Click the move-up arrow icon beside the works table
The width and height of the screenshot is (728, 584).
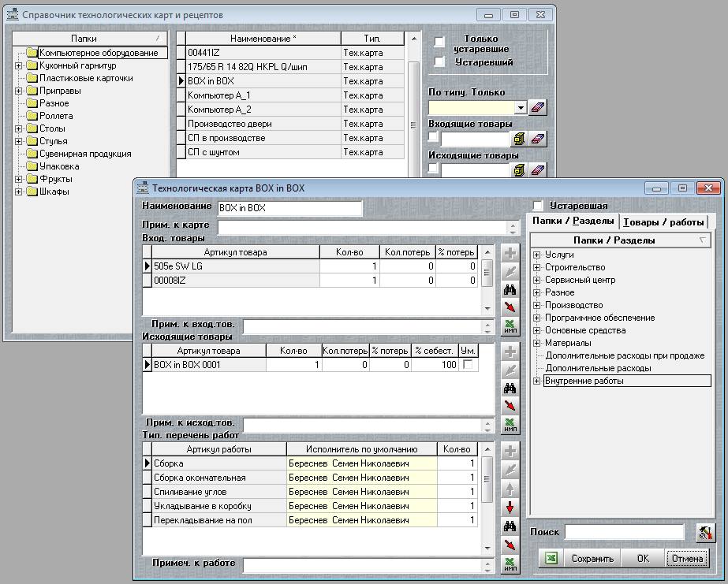(510, 489)
